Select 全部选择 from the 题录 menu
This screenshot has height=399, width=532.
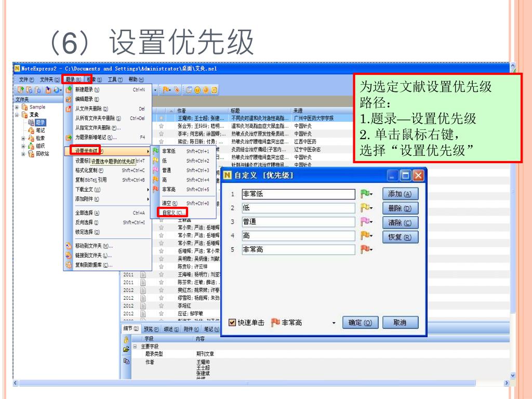click(x=108, y=212)
